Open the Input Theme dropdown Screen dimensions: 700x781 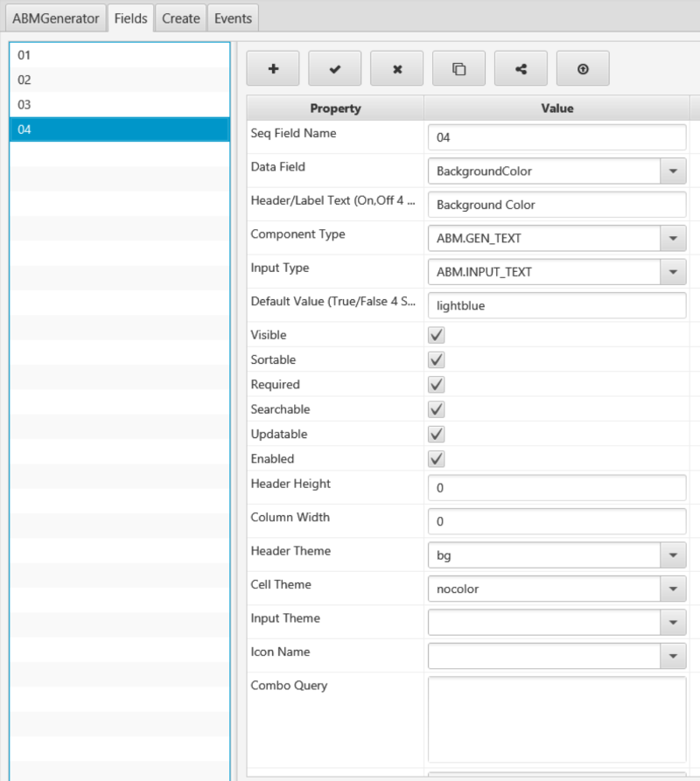point(673,623)
